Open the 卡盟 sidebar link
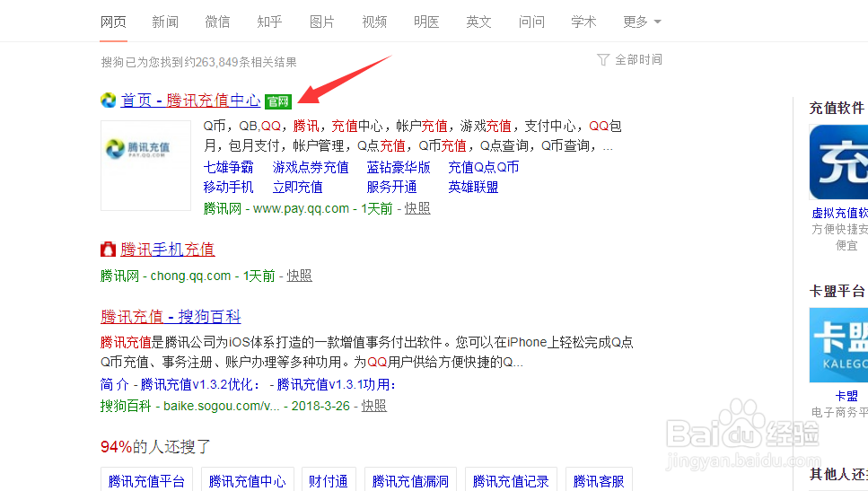 [846, 397]
